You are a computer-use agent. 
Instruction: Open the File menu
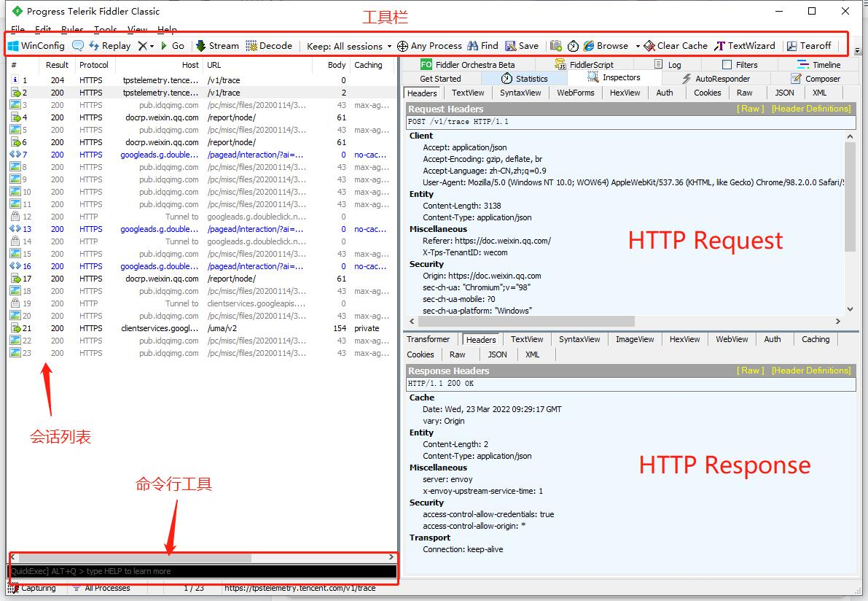(17, 28)
